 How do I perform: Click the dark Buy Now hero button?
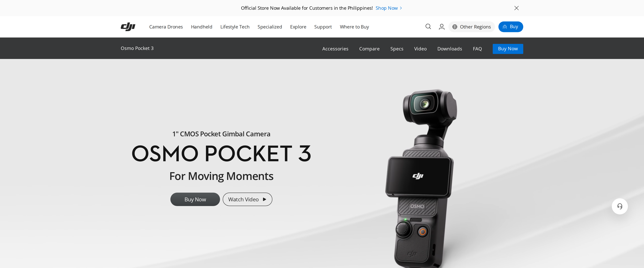point(195,199)
